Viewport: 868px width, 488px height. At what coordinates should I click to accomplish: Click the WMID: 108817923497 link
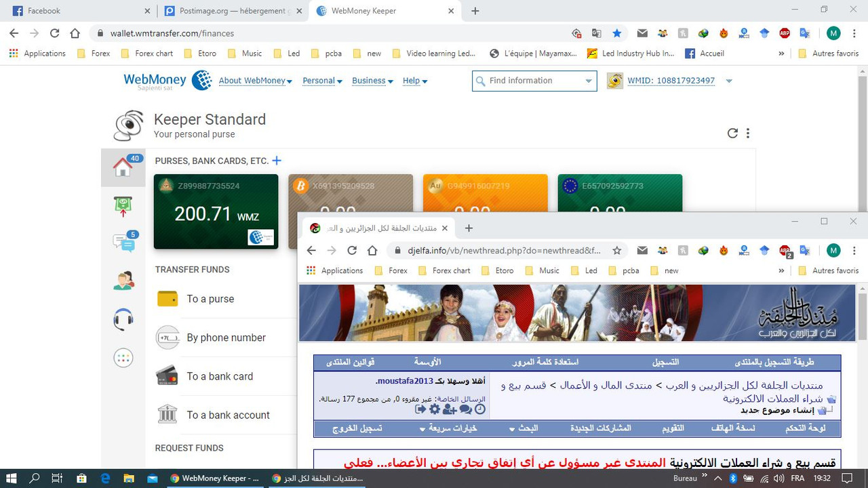[x=671, y=81]
